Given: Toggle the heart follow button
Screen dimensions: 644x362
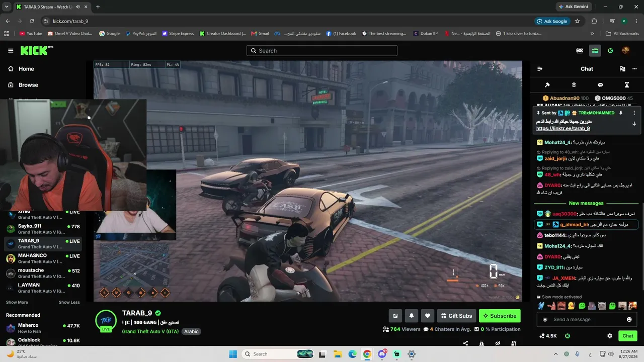Looking at the screenshot, I should click(428, 316).
